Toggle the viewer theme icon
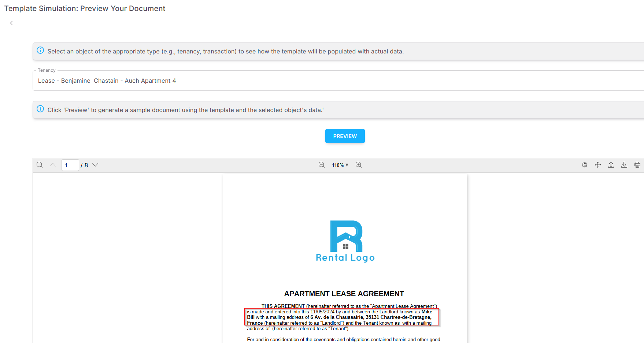Viewport: 644px width, 343px height. (x=585, y=165)
